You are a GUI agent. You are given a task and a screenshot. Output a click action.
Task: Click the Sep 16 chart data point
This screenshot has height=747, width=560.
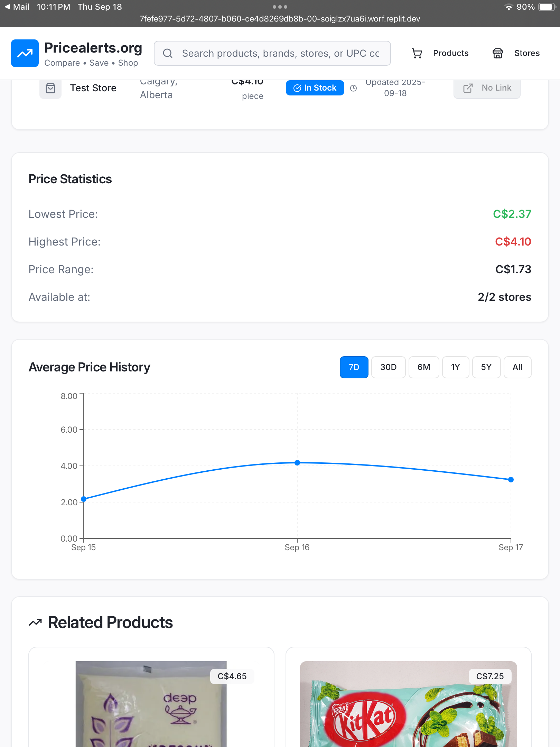click(x=297, y=463)
